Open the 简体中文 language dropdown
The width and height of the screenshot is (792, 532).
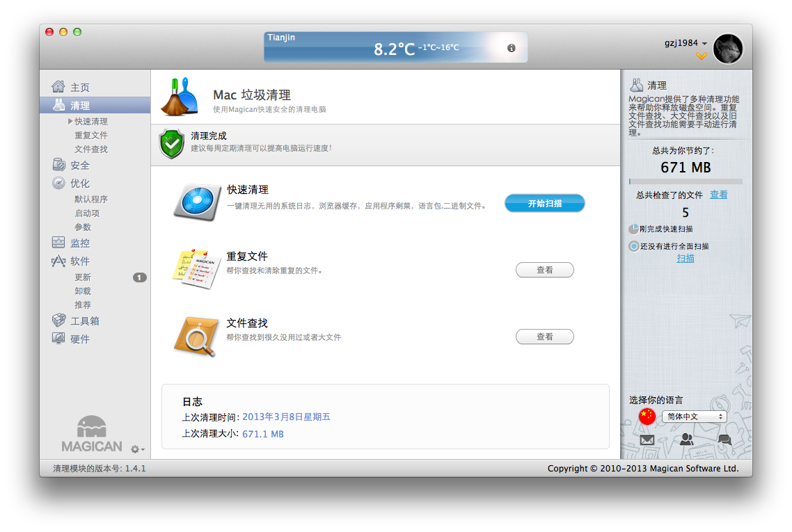[x=695, y=417]
